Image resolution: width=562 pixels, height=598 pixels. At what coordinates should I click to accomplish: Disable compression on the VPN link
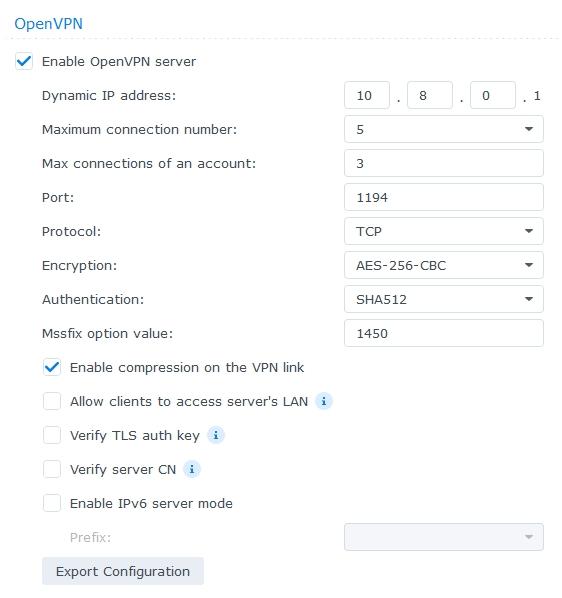51,367
